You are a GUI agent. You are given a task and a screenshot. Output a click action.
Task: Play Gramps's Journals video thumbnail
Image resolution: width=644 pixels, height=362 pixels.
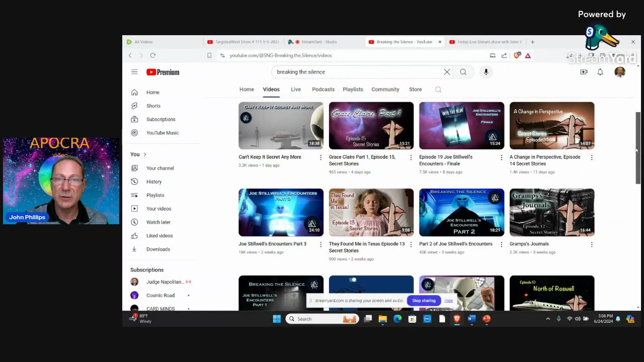[x=552, y=213]
